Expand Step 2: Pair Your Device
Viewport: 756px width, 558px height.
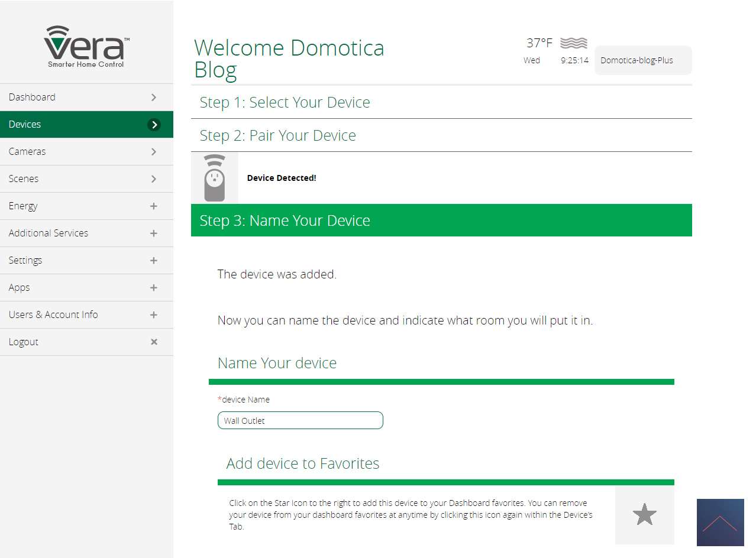tap(277, 135)
